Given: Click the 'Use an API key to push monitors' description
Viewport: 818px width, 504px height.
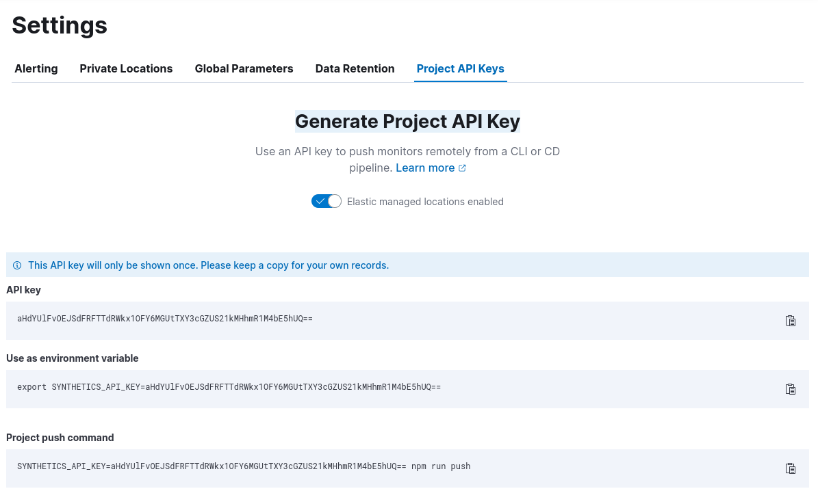Looking at the screenshot, I should 407,159.
